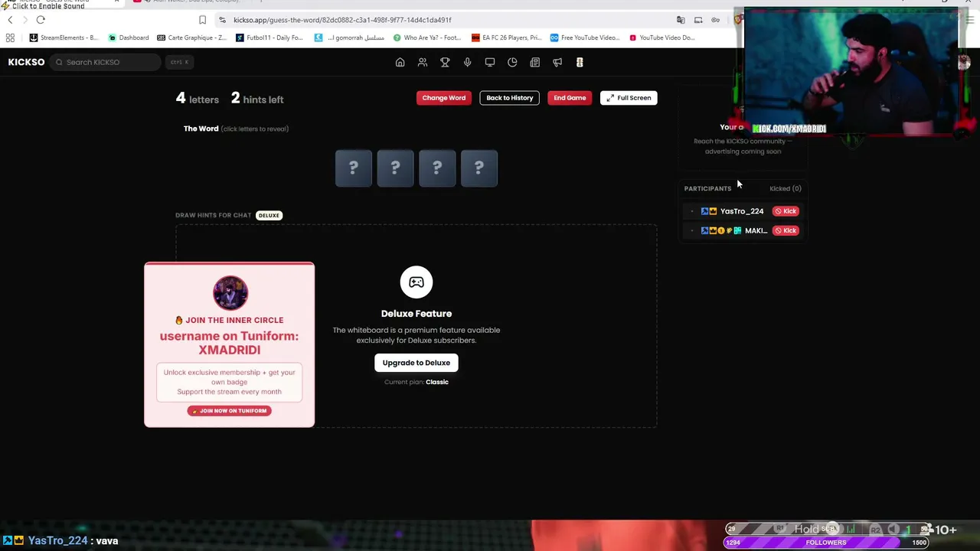Reload the page with the refresh icon
The width and height of the screenshot is (980, 551).
41,20
